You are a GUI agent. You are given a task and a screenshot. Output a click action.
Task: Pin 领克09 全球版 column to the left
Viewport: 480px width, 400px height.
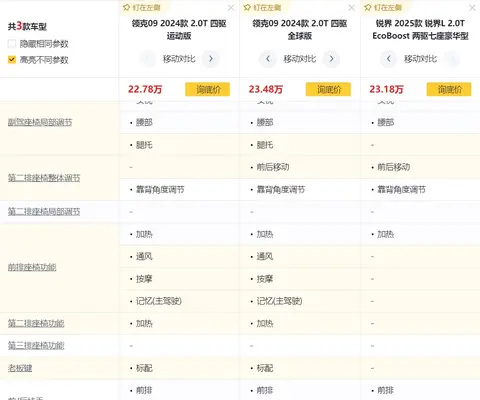[x=262, y=7]
